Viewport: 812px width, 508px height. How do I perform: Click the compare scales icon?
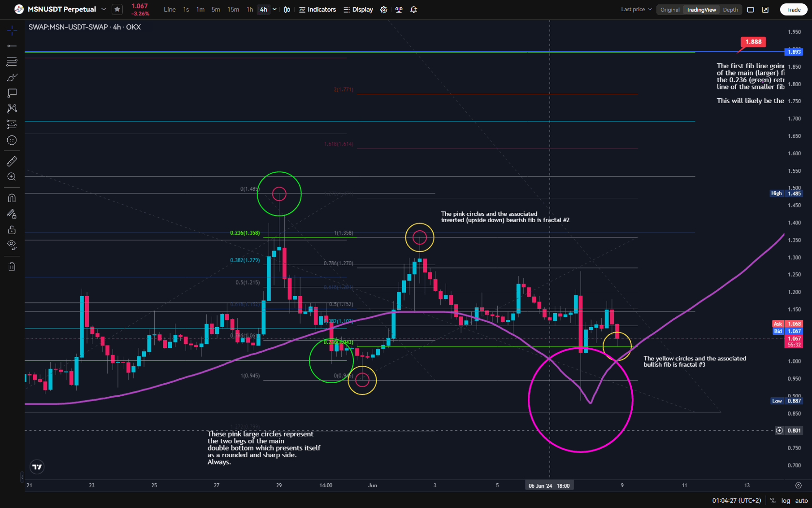pyautogui.click(x=399, y=10)
